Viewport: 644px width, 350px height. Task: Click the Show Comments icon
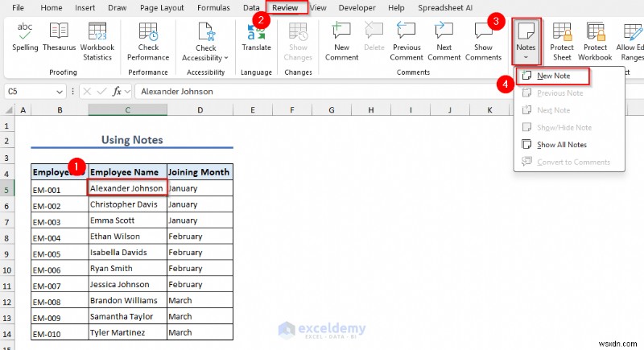[483, 31]
